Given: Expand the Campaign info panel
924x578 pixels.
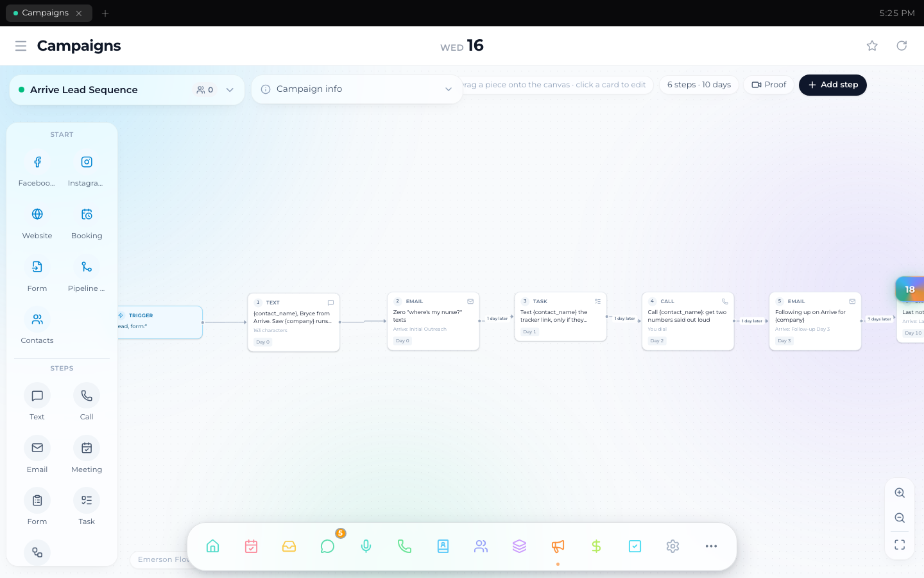Looking at the screenshot, I should coord(357,89).
